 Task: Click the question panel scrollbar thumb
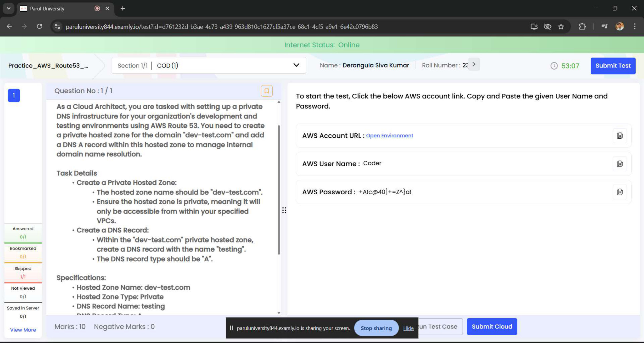pyautogui.click(x=278, y=190)
